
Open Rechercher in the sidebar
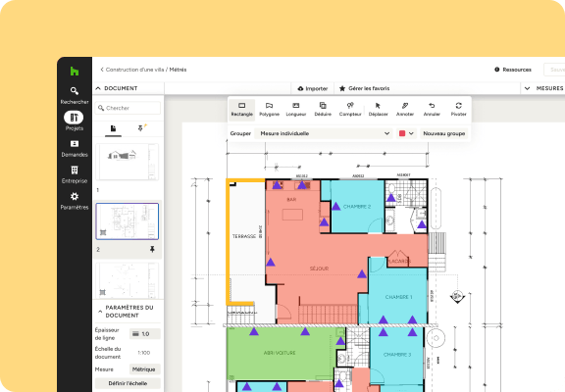coord(75,95)
